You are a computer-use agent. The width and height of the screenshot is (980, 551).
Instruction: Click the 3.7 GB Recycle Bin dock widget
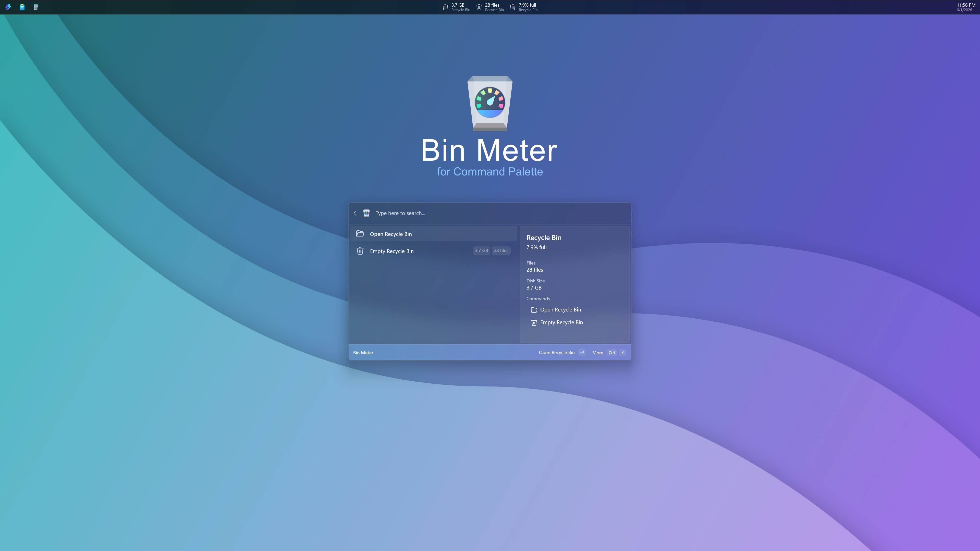click(x=456, y=7)
